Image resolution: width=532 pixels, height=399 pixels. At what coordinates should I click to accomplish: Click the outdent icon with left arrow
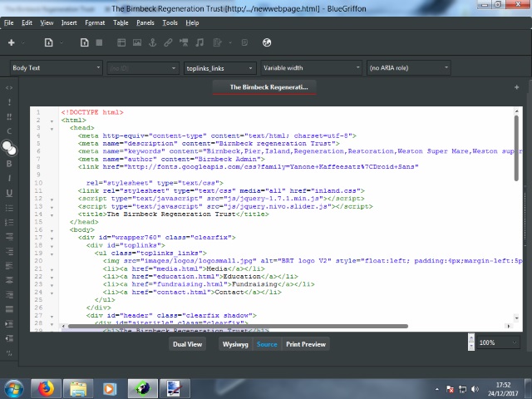coord(9,338)
